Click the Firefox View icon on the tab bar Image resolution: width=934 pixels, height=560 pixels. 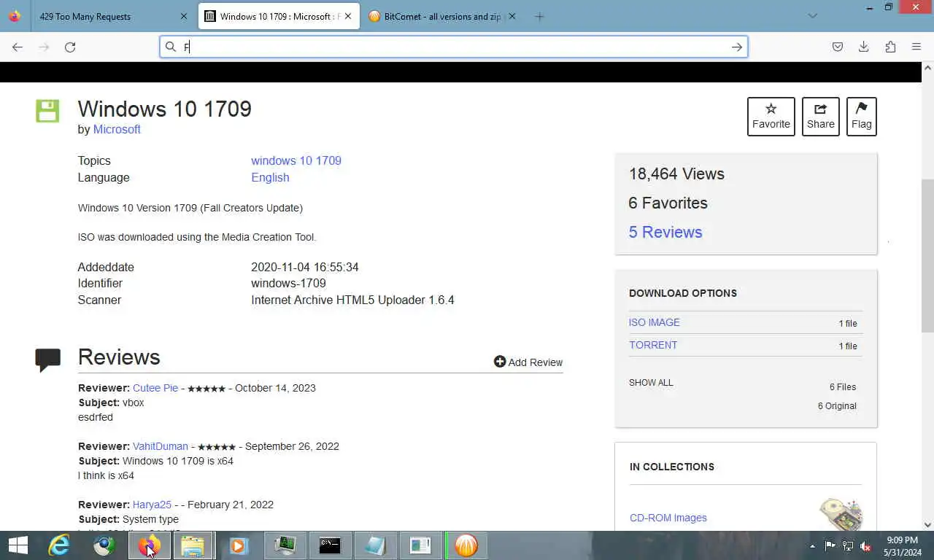click(15, 16)
